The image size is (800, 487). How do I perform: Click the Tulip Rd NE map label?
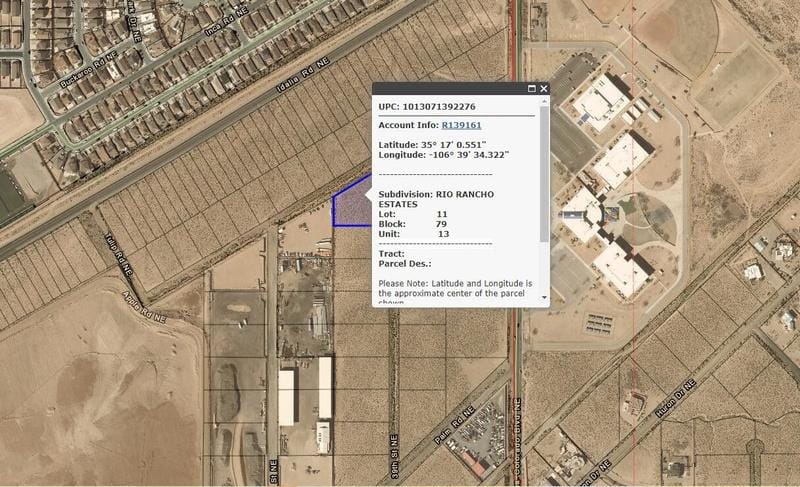tap(118, 254)
